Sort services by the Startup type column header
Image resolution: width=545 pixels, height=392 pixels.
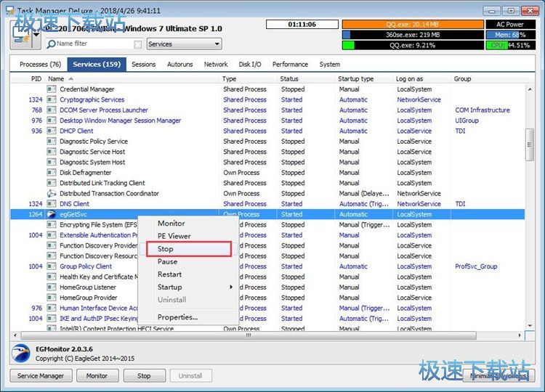[356, 78]
